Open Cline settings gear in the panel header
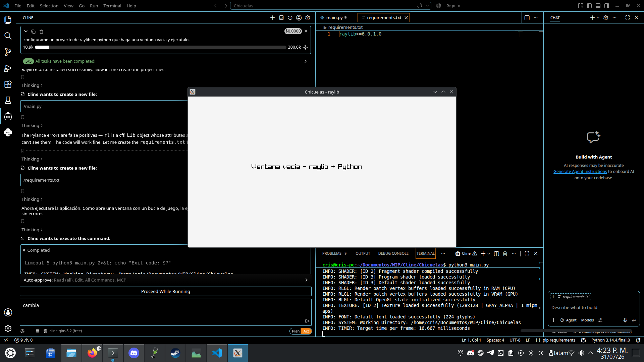 pos(308,18)
